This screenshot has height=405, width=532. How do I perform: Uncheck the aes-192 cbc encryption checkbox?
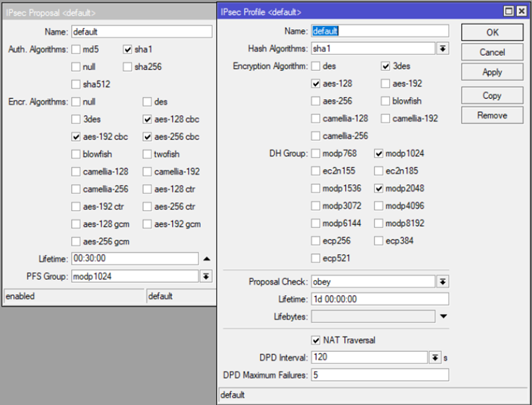(x=76, y=136)
